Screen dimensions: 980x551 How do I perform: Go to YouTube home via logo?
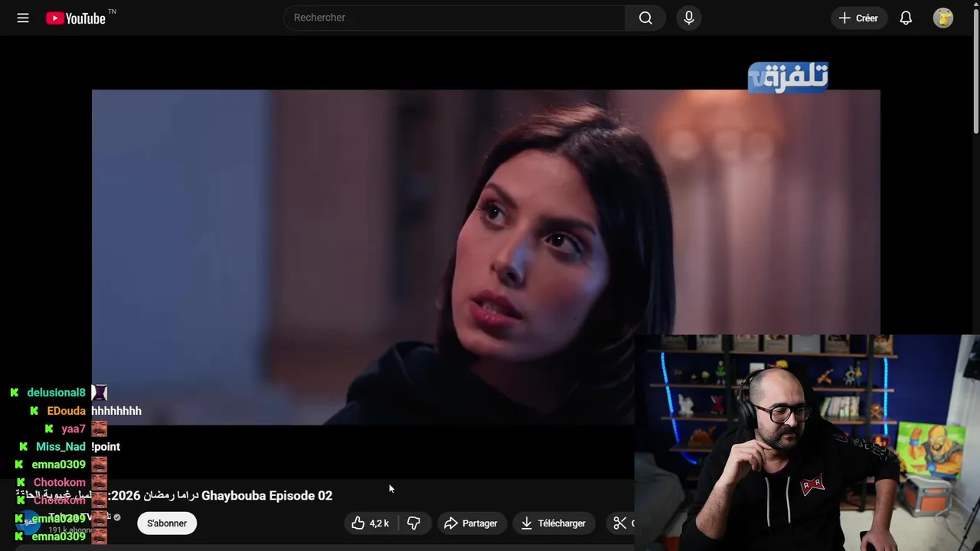[76, 18]
